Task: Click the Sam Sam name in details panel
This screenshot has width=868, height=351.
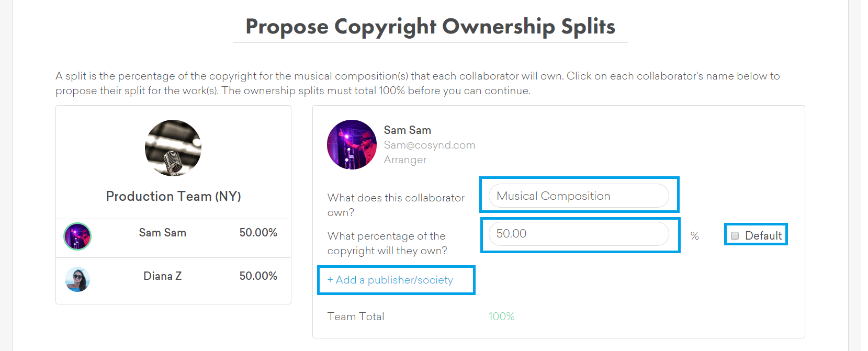Action: pos(407,130)
